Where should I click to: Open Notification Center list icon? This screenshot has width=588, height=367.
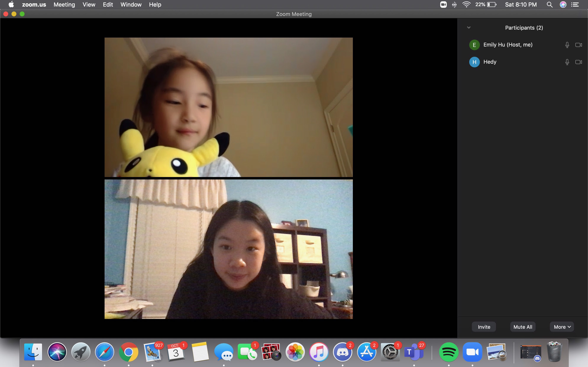(x=575, y=4)
